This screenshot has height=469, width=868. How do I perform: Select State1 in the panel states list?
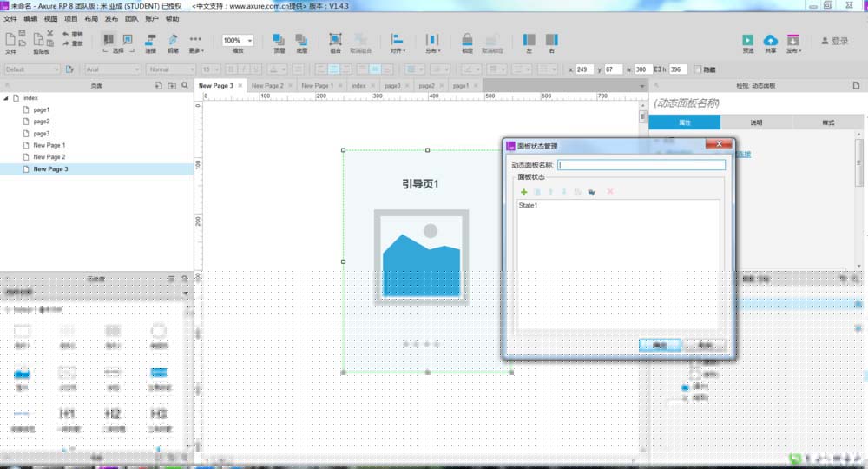(528, 206)
